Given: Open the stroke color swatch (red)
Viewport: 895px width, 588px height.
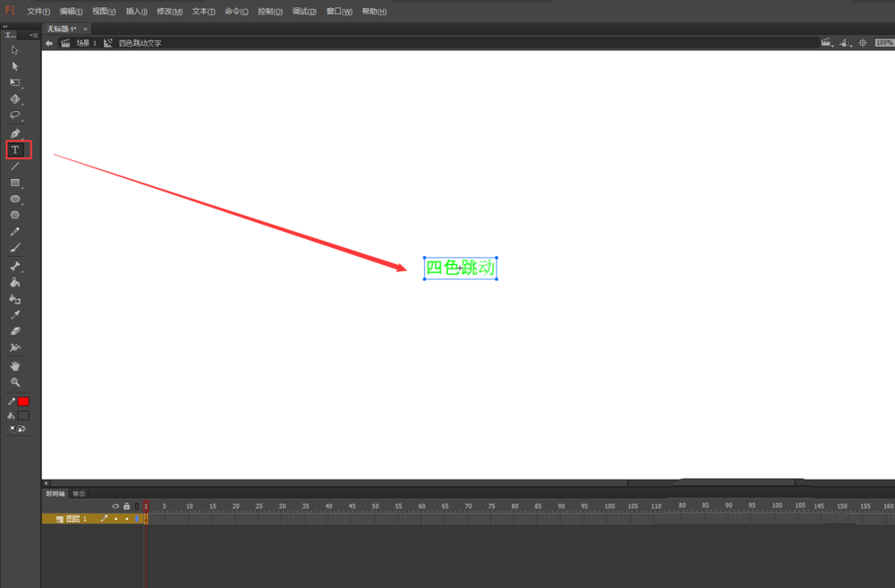Looking at the screenshot, I should pyautogui.click(x=23, y=402).
